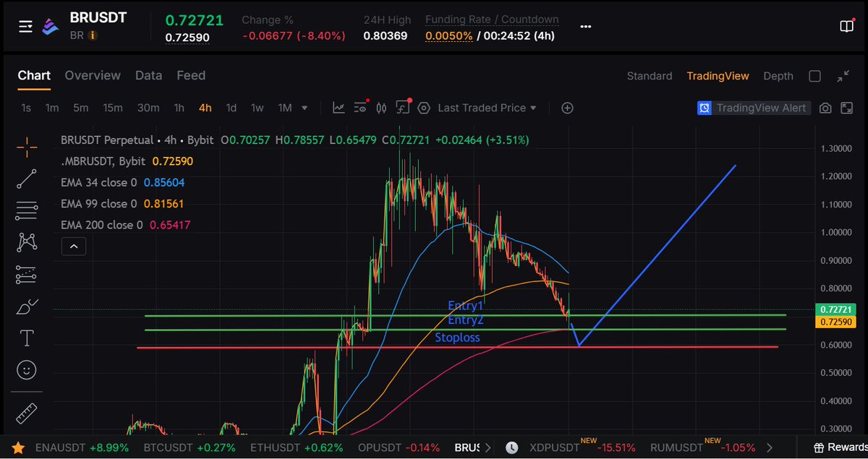Select the crosshair cursor tool
Screen dimensions: 868x459
coord(27,147)
